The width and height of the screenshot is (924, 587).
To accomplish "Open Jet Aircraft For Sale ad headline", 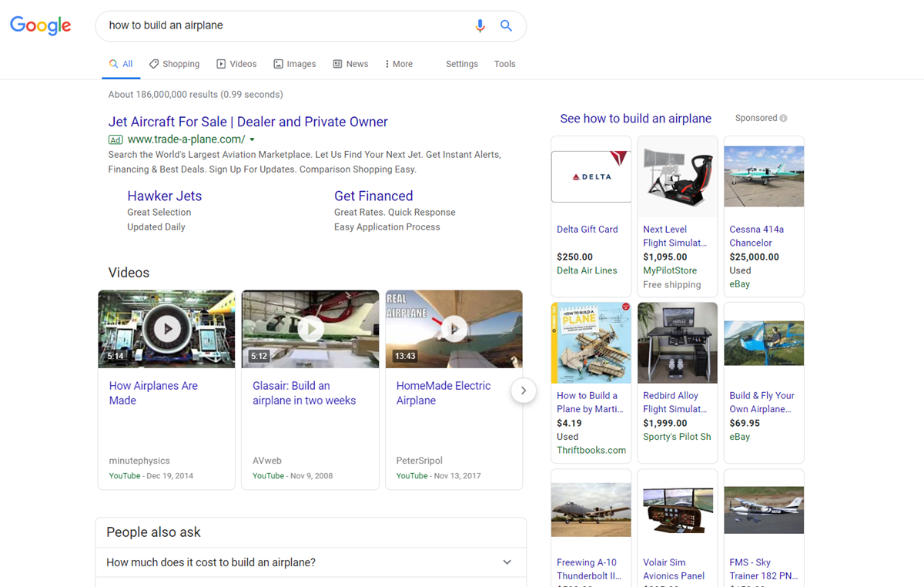I will pyautogui.click(x=248, y=122).
